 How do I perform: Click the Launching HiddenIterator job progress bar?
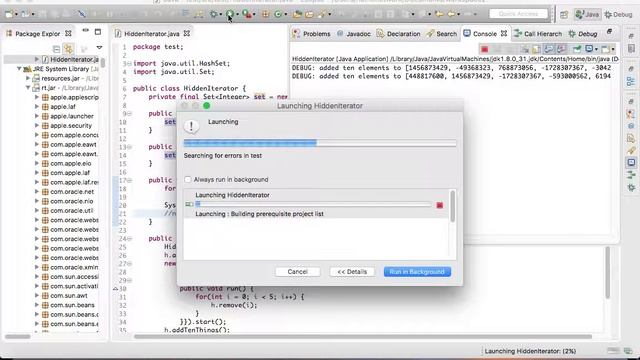point(313,204)
